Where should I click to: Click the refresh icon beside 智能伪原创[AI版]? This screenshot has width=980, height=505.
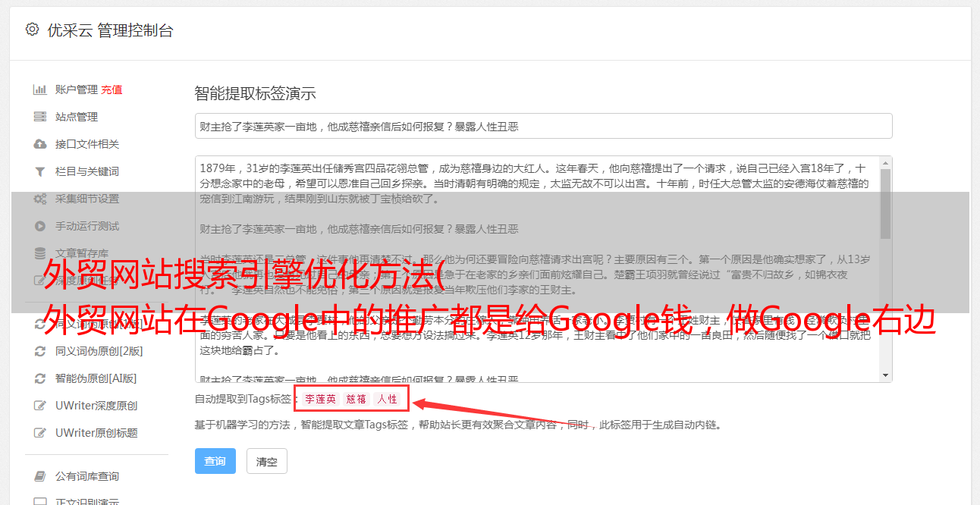pos(40,378)
